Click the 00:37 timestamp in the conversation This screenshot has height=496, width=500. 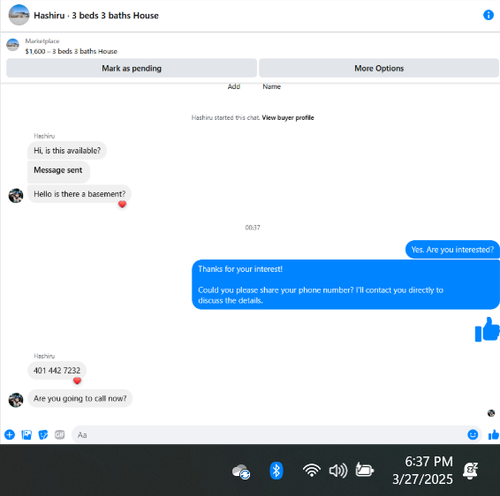[253, 228]
